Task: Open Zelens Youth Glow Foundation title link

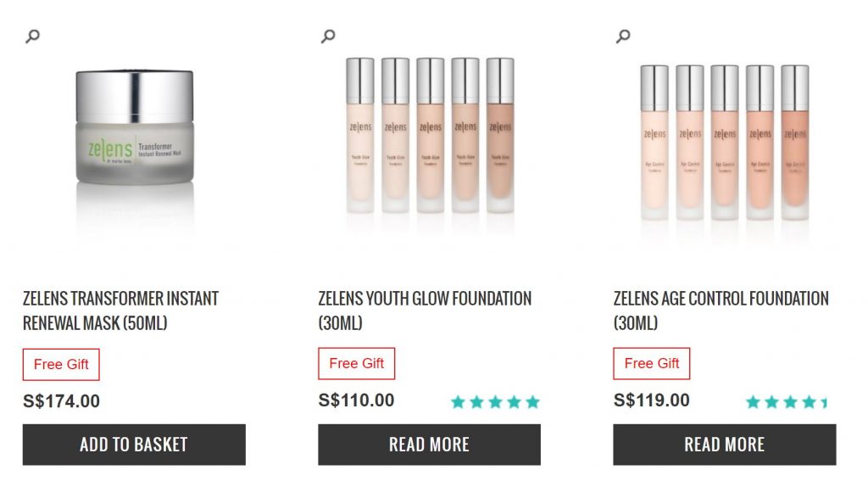Action: pyautogui.click(x=425, y=311)
